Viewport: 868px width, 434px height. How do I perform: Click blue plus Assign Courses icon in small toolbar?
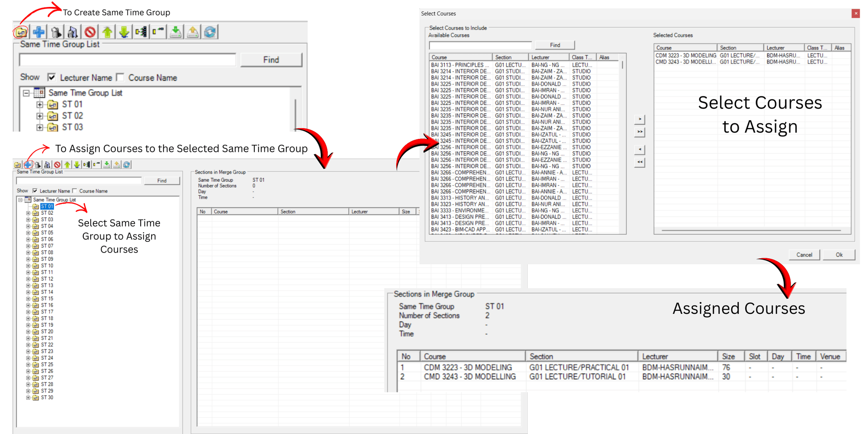tap(28, 164)
